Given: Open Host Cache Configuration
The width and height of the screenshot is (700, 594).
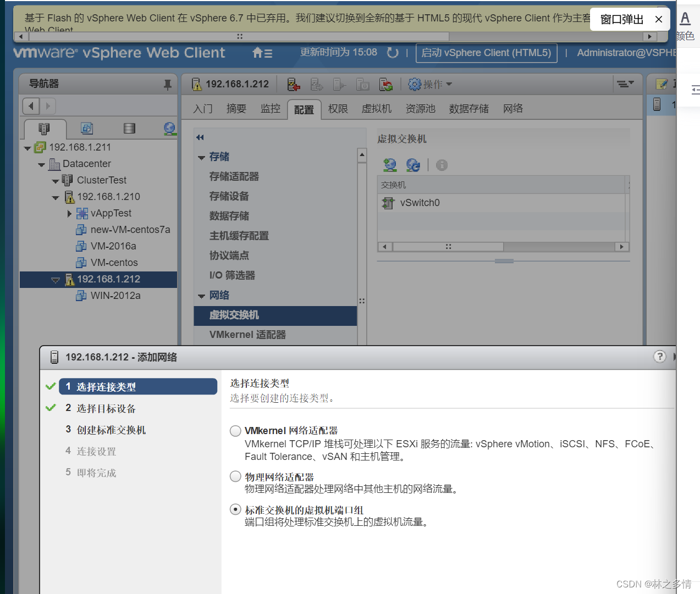Looking at the screenshot, I should 239,236.
